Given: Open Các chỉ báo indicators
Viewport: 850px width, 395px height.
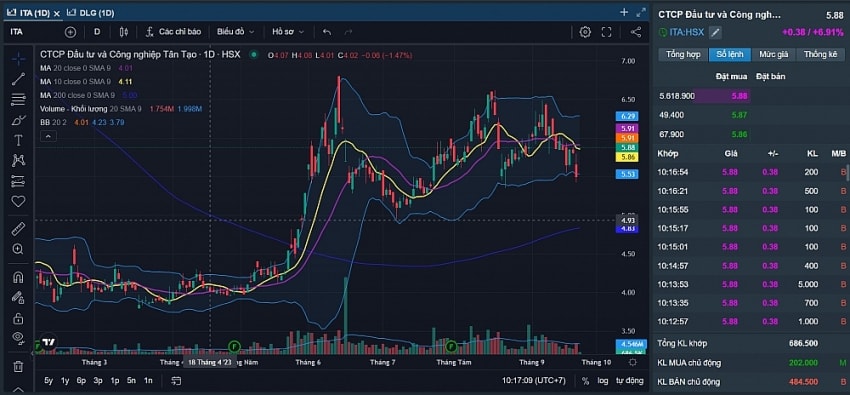Looking at the screenshot, I should tap(173, 32).
